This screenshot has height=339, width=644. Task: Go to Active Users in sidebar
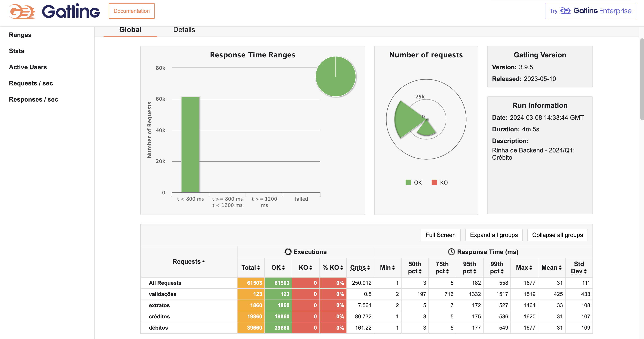click(28, 67)
